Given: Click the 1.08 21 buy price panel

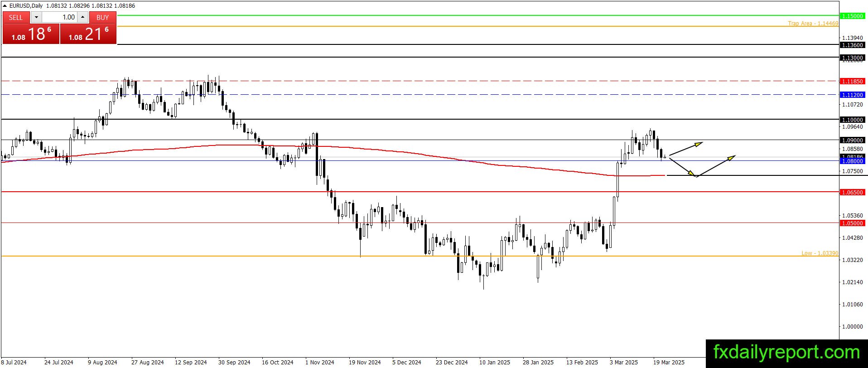Looking at the screenshot, I should [88, 34].
